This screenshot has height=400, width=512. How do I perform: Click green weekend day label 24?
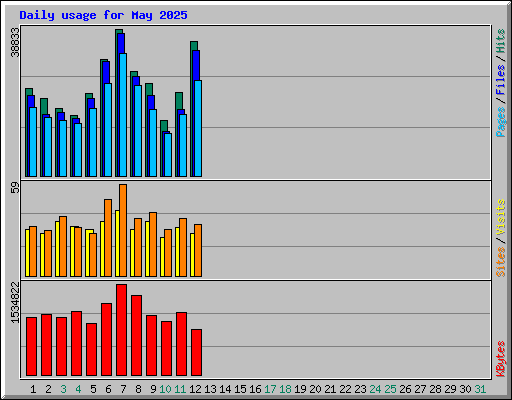[375, 389]
